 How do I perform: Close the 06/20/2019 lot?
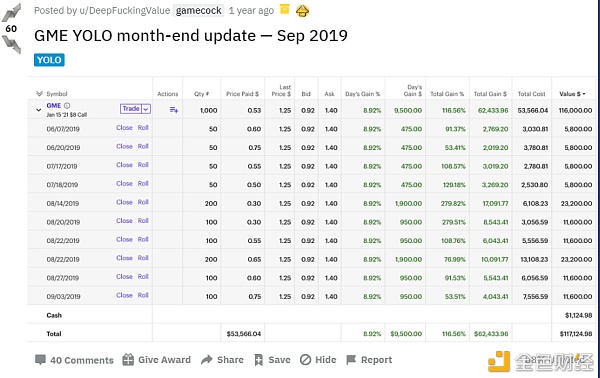pos(124,147)
